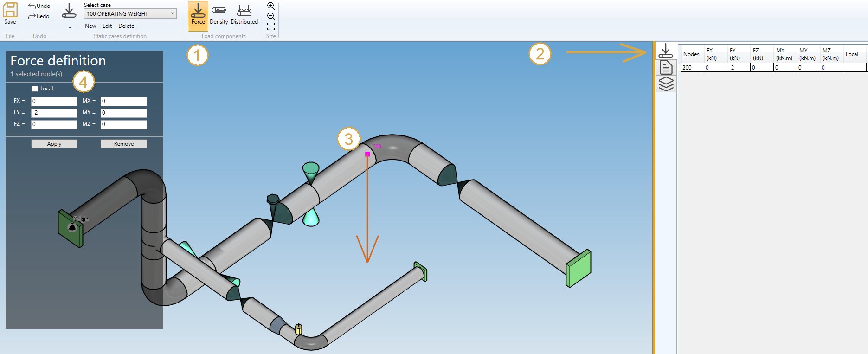Focus the FZ input field
The width and height of the screenshot is (868, 354).
(54, 124)
